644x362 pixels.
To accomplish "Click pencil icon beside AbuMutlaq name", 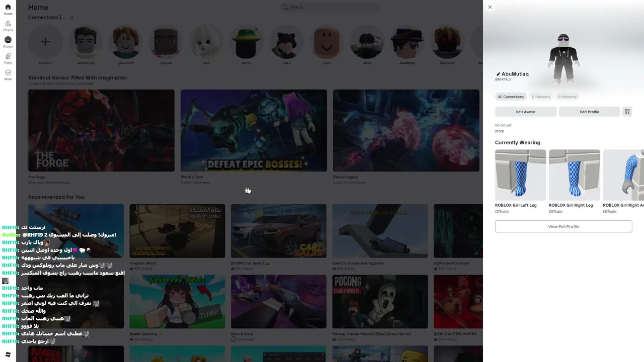I will tap(498, 74).
